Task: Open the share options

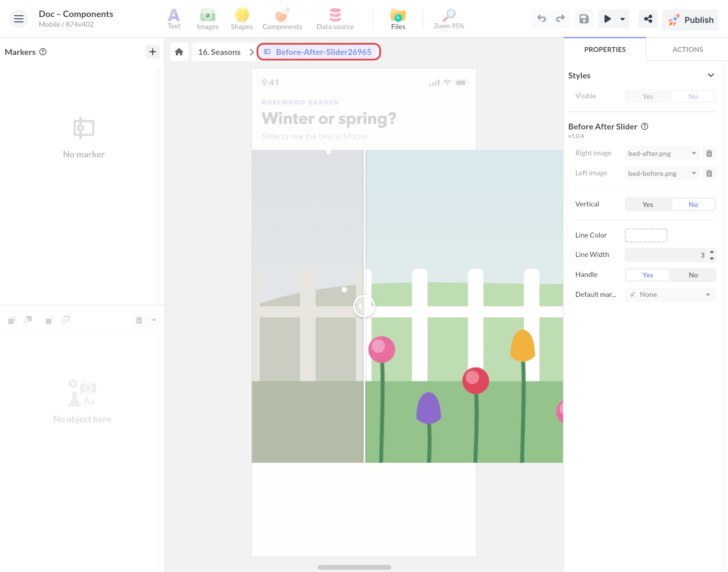Action: (648, 19)
